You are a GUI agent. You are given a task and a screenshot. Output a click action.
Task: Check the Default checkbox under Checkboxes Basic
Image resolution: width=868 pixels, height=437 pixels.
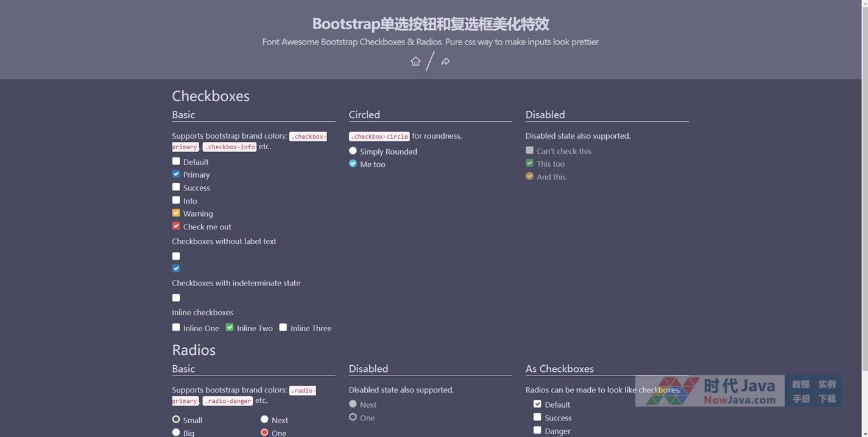pyautogui.click(x=176, y=161)
